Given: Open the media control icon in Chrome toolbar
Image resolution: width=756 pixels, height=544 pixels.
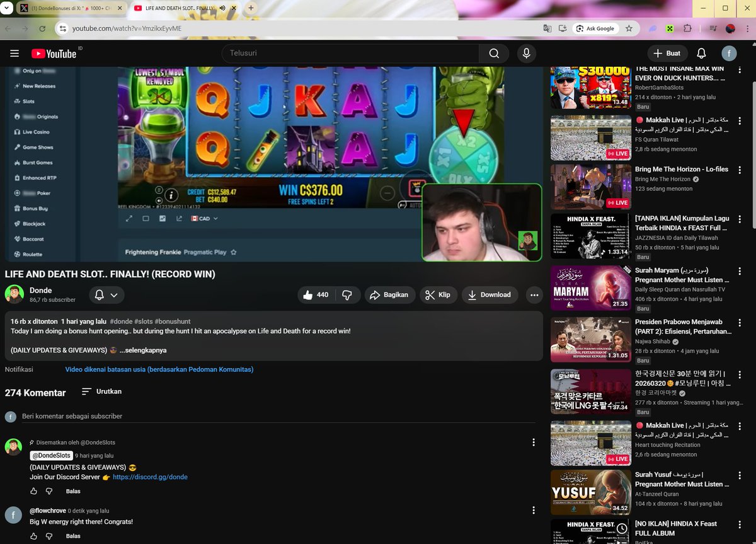Looking at the screenshot, I should tap(713, 28).
